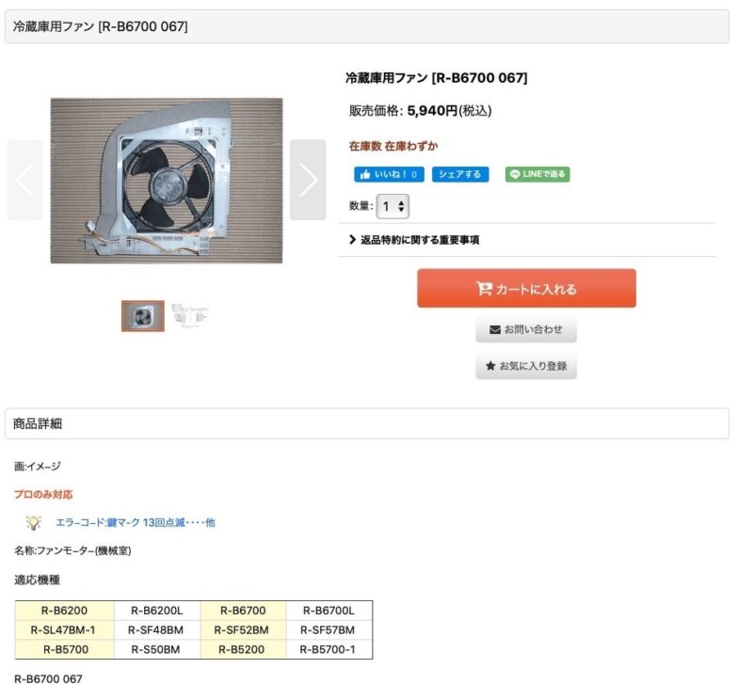Send via the green LINE button

click(x=537, y=174)
